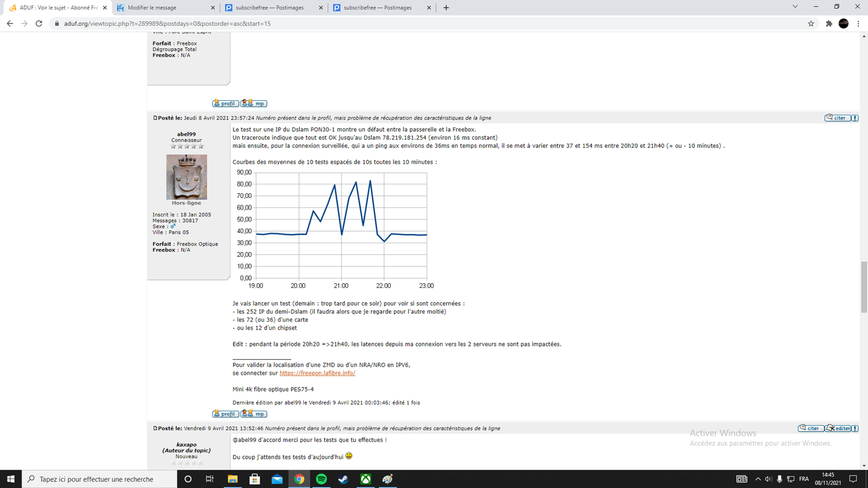Click abel99's avatar image

[186, 177]
